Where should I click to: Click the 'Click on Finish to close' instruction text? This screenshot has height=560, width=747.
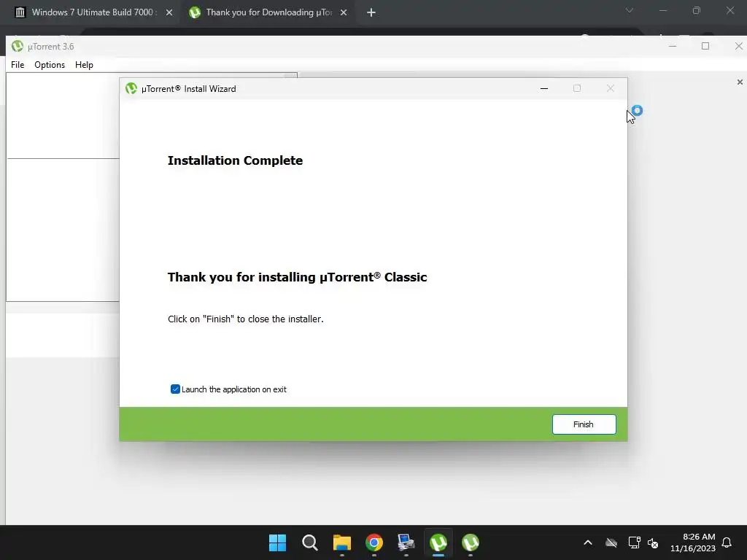[246, 319]
